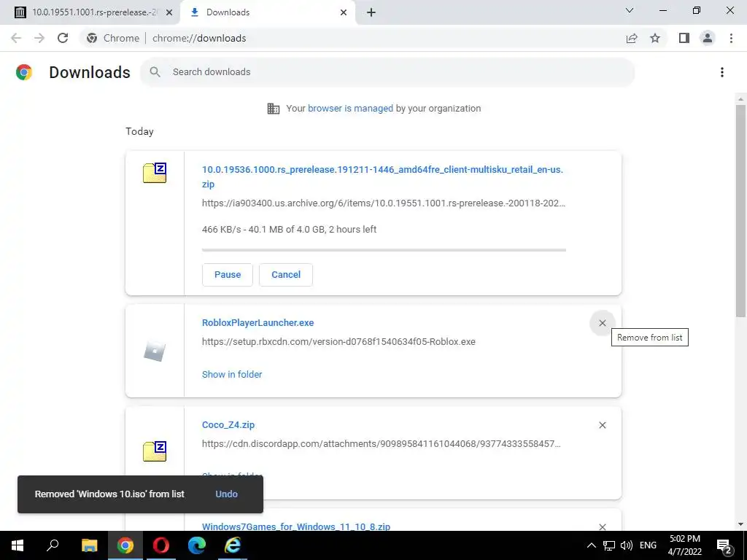Click the '466 KB/s - 40.1 MB of 4.0 GB' status text
747x560 pixels.
pyautogui.click(x=289, y=230)
